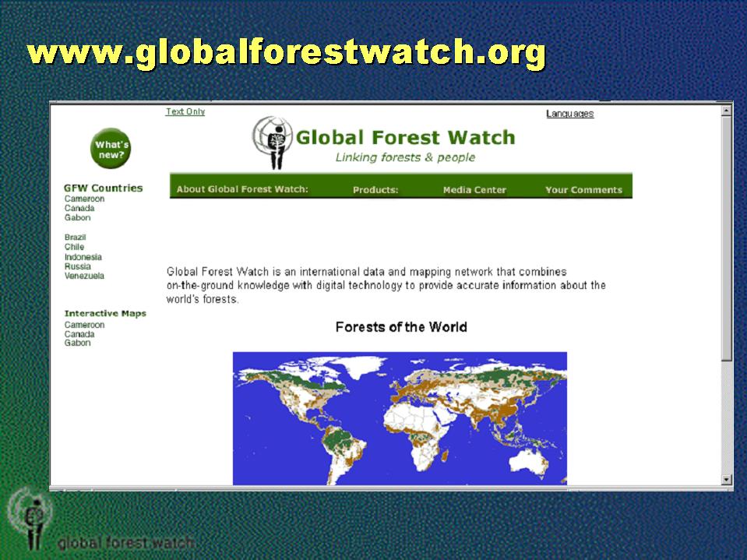Viewport: 747px width, 560px height.
Task: Open the Brazil country link
Action: pos(76,237)
